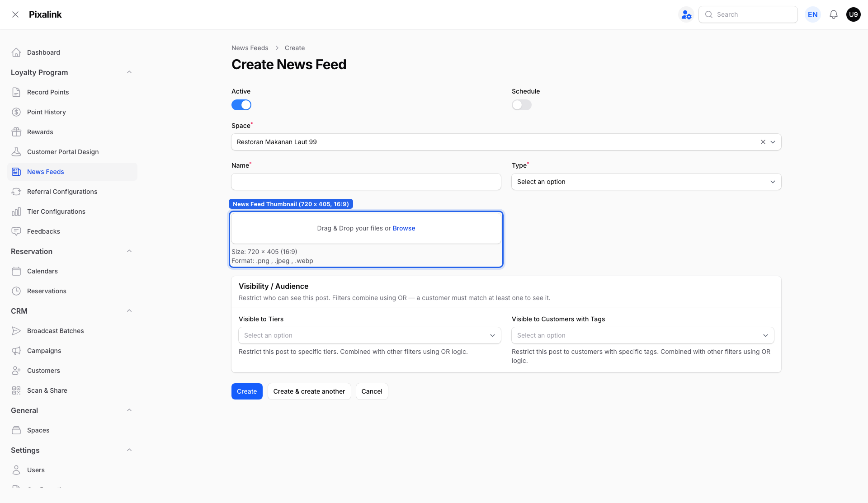This screenshot has width=868, height=503.
Task: Click the Rewards gift icon
Action: coord(16,132)
